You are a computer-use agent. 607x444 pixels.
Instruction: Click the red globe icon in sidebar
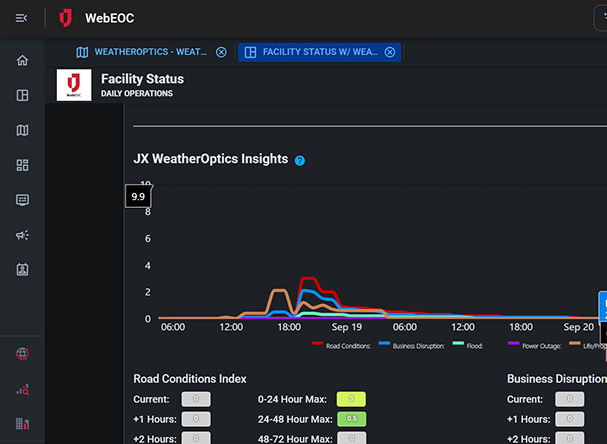22,354
